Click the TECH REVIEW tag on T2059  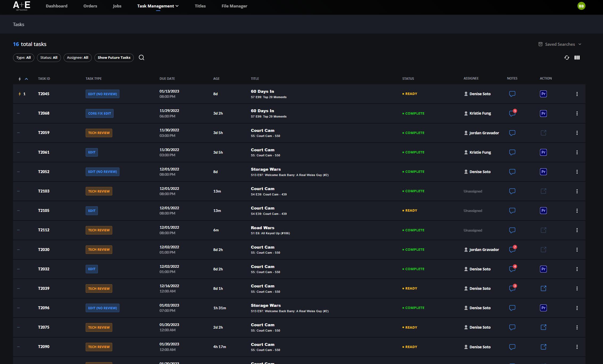tap(99, 133)
